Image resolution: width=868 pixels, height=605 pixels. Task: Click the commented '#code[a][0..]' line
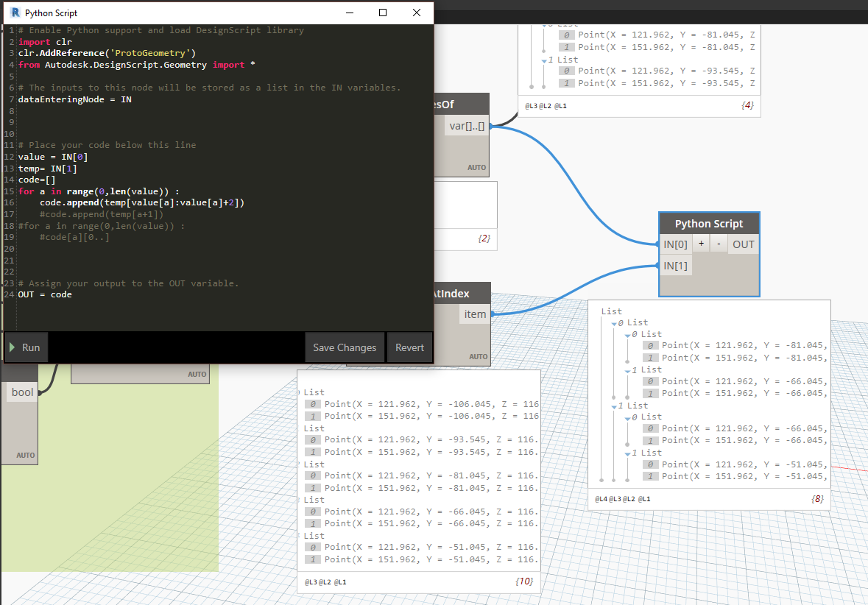74,237
